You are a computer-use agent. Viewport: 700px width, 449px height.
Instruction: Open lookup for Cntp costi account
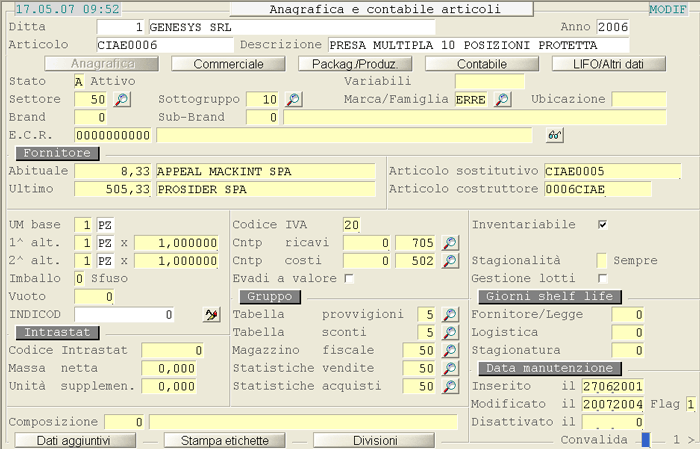point(450,261)
